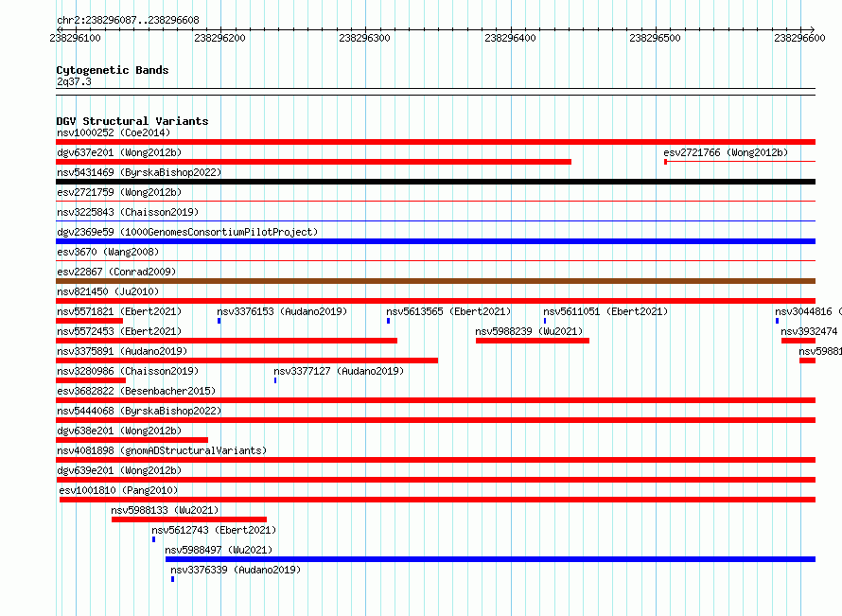Open esv22867 (Conrad2009) label

[x=116, y=272]
